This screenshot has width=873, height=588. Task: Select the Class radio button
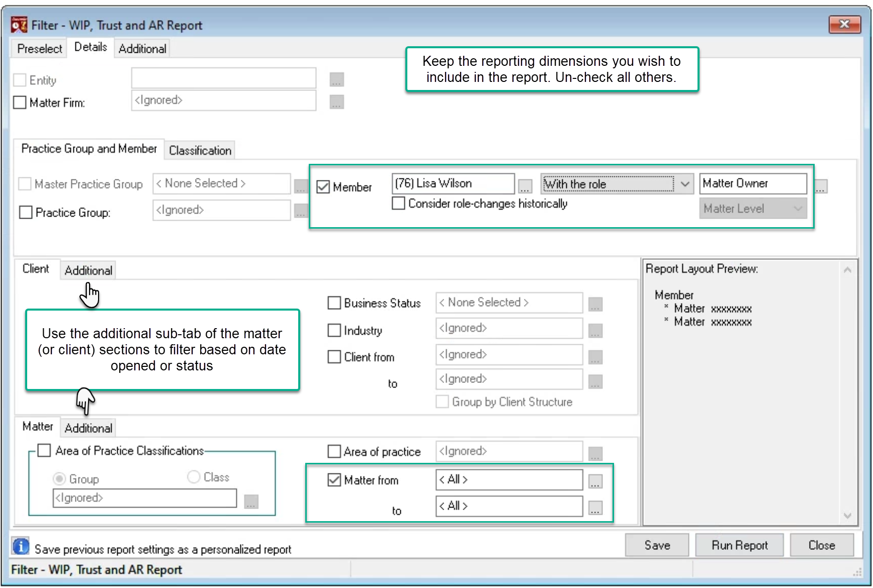[x=194, y=476]
